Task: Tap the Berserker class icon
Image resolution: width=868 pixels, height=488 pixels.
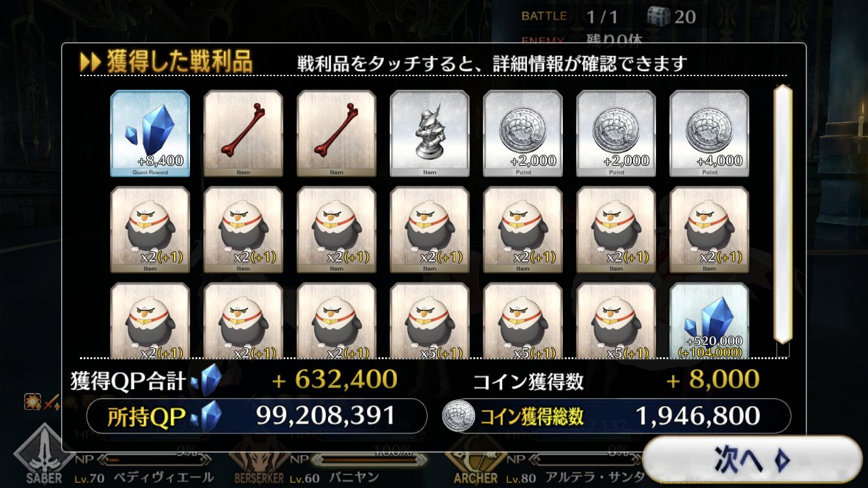Action: click(258, 463)
